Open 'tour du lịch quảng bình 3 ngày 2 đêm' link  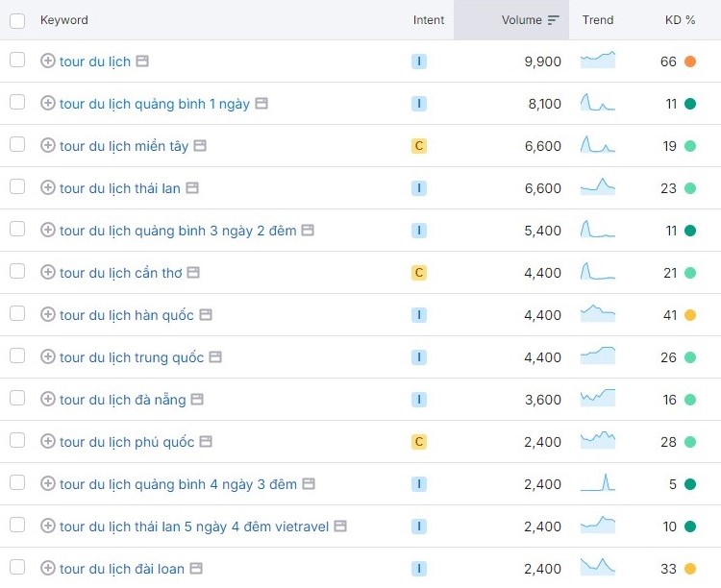pos(178,231)
